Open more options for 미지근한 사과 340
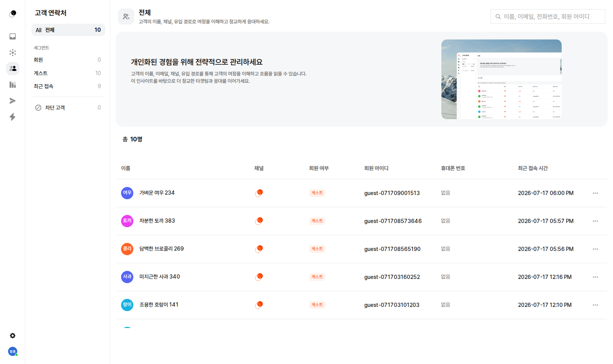This screenshot has width=613, height=364. (595, 277)
